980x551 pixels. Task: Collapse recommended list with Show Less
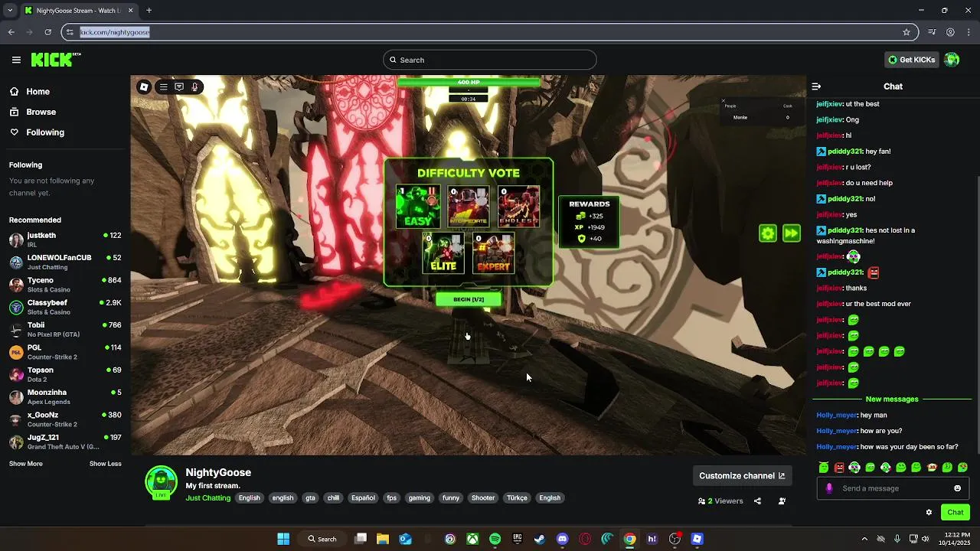click(x=106, y=464)
